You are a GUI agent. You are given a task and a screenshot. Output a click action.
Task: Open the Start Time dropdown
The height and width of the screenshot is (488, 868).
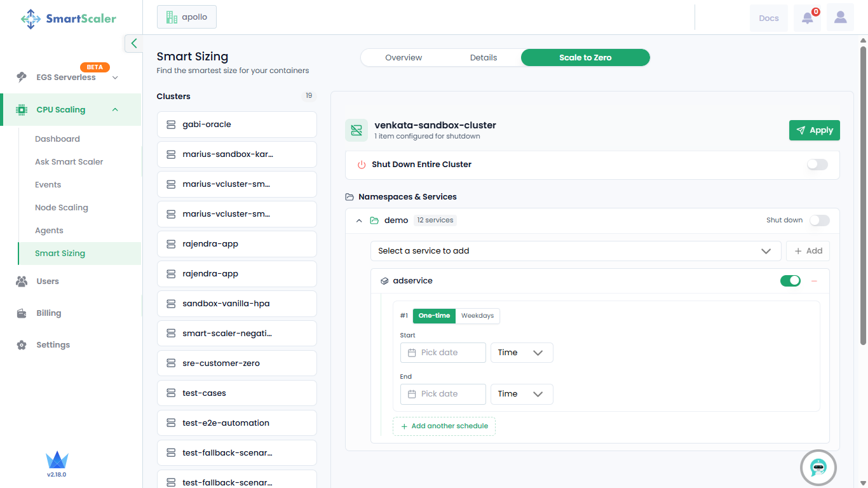click(x=521, y=353)
